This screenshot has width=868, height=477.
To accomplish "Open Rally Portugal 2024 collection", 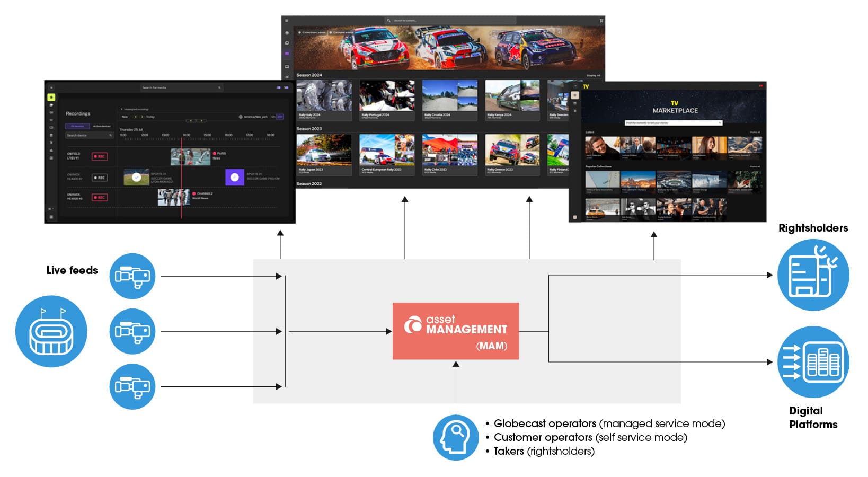I will tap(387, 101).
